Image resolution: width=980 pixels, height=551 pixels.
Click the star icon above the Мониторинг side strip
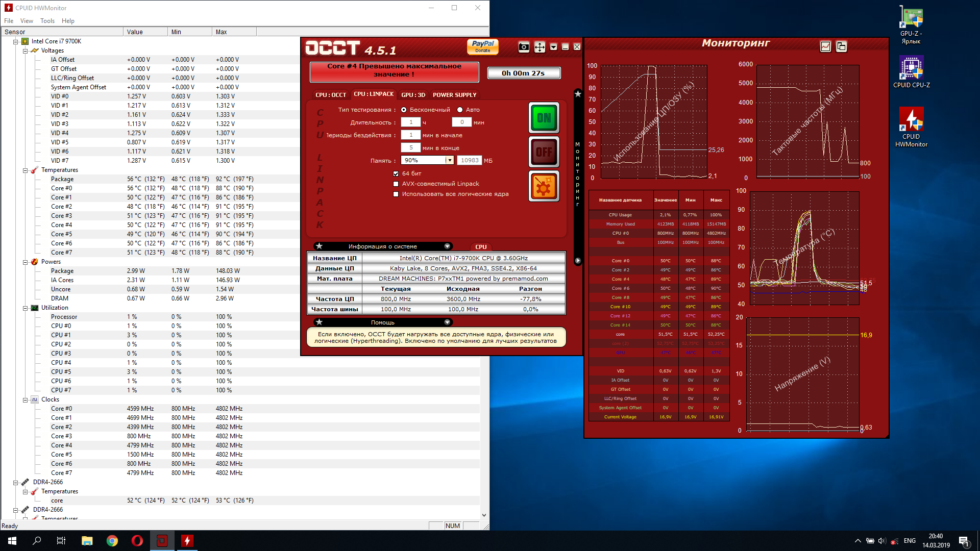(x=578, y=94)
